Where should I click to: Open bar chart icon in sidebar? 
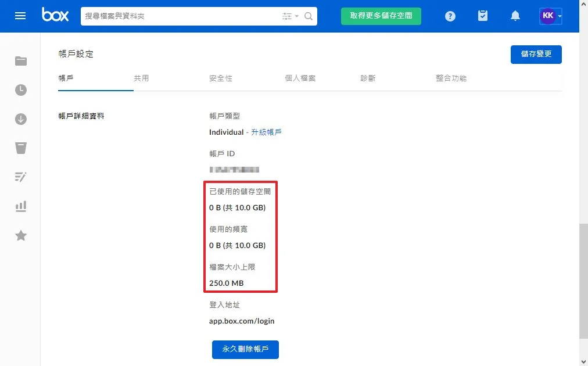pos(20,206)
